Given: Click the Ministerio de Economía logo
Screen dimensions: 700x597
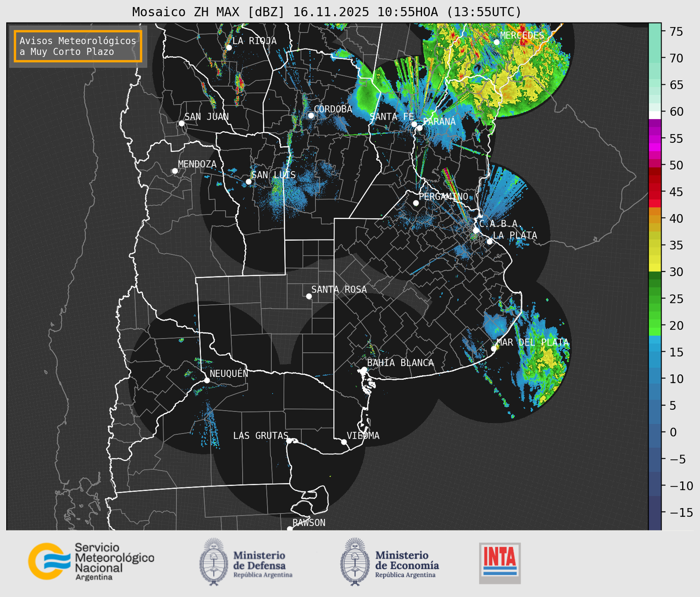Looking at the screenshot, I should click(x=390, y=562).
